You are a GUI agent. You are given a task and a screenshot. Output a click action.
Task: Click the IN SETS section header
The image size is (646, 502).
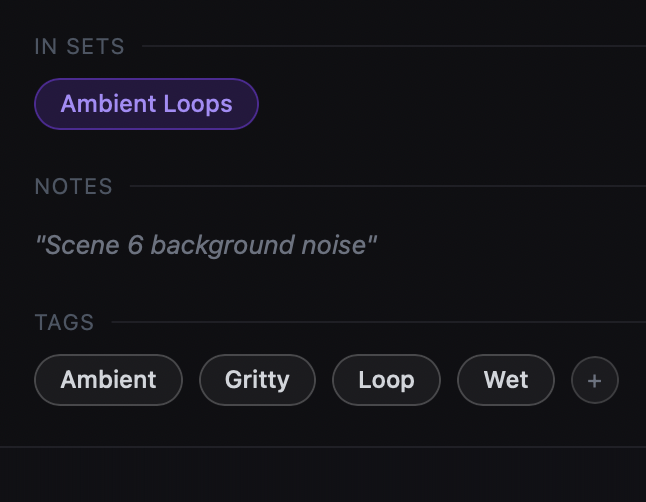(80, 47)
